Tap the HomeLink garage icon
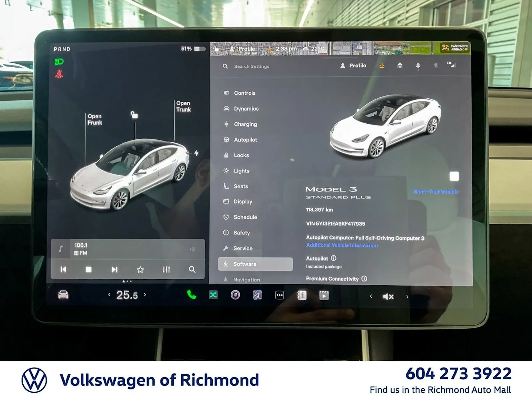This screenshot has height=399, width=532. point(400,66)
